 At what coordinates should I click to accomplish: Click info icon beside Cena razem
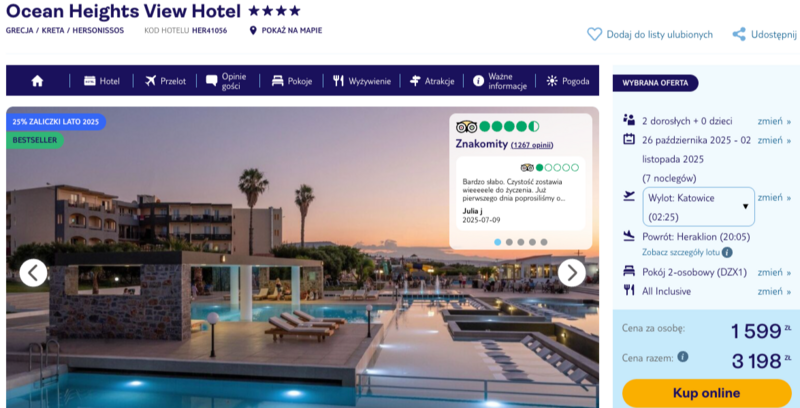pos(683,356)
